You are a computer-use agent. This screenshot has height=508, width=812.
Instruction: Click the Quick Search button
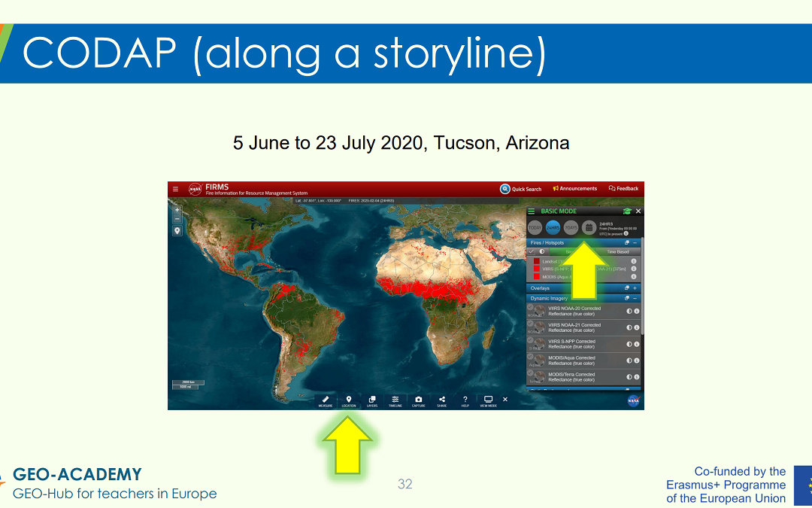[521, 189]
